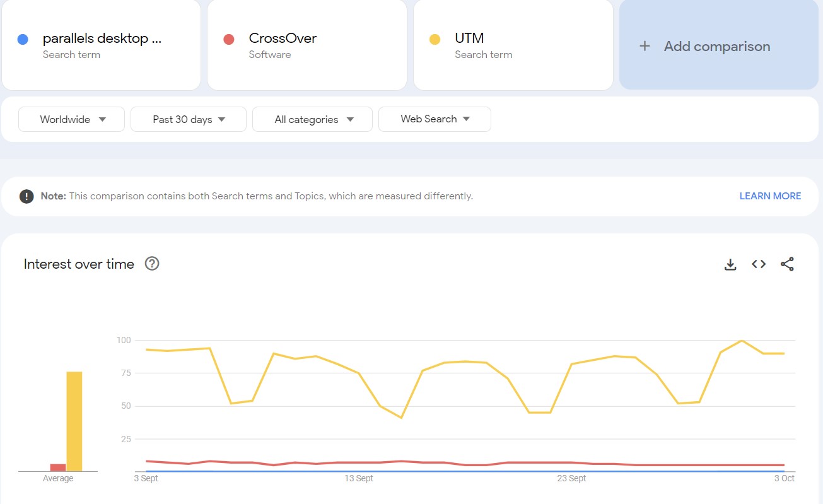This screenshot has width=823, height=504.
Task: Click the LEARN MORE link
Action: click(770, 196)
